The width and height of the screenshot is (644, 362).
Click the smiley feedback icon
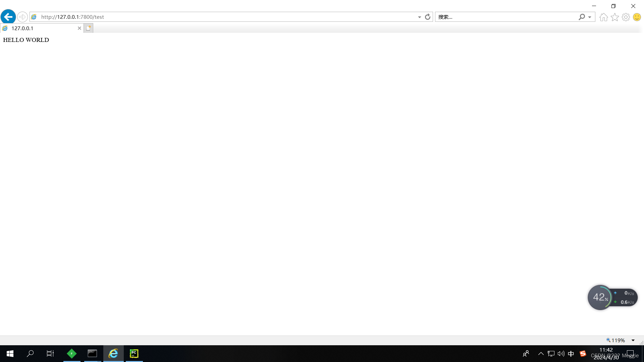[x=637, y=17]
